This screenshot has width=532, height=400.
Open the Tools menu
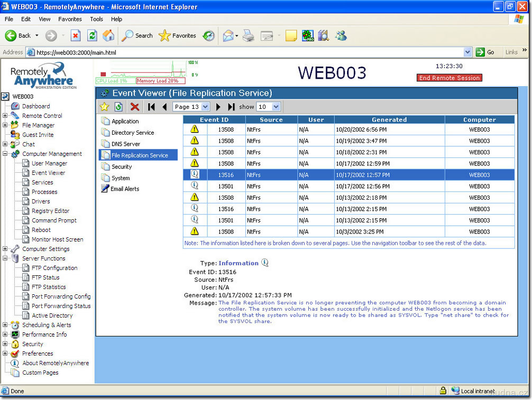coord(96,19)
